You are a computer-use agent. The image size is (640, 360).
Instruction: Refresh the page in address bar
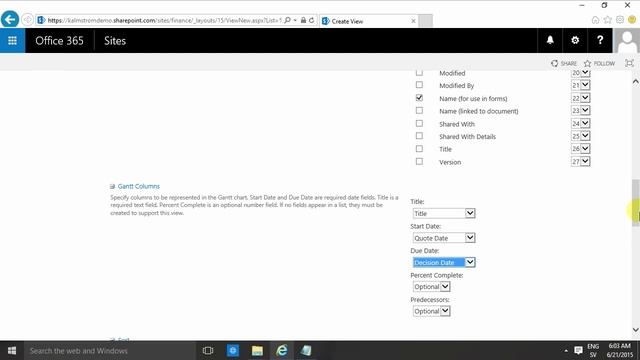click(x=311, y=20)
